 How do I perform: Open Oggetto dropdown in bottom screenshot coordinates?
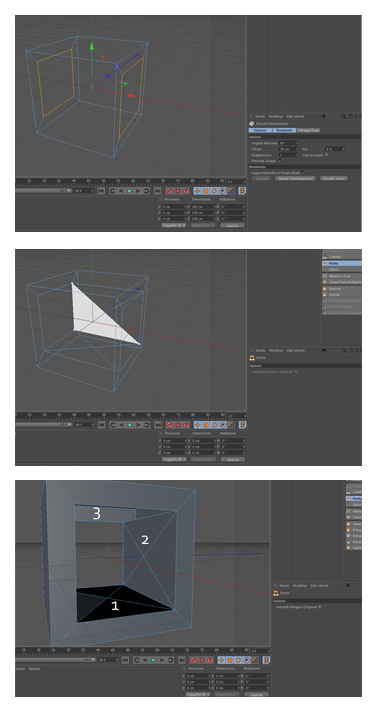coord(198,694)
